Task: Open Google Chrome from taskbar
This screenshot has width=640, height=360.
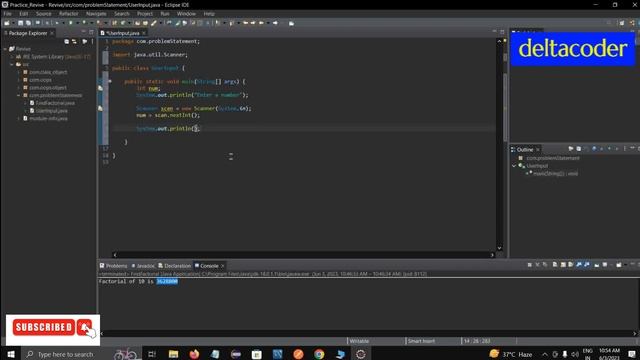Action: [319, 354]
